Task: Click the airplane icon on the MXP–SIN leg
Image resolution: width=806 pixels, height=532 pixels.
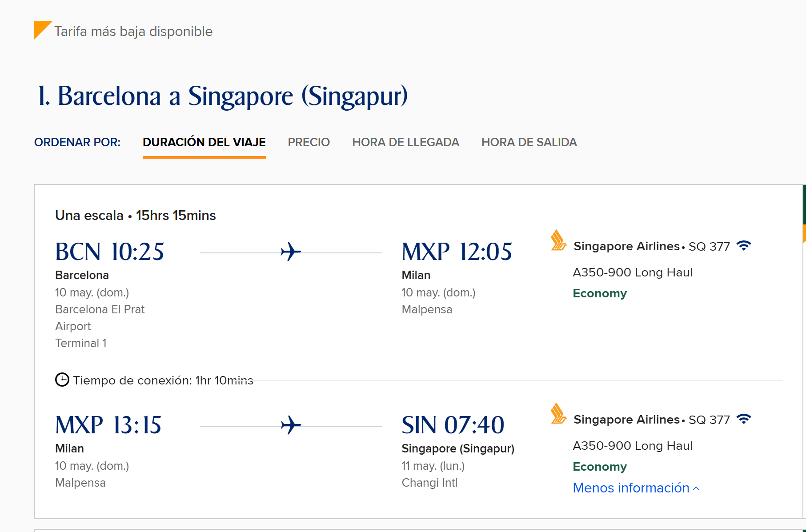Action: click(x=291, y=425)
